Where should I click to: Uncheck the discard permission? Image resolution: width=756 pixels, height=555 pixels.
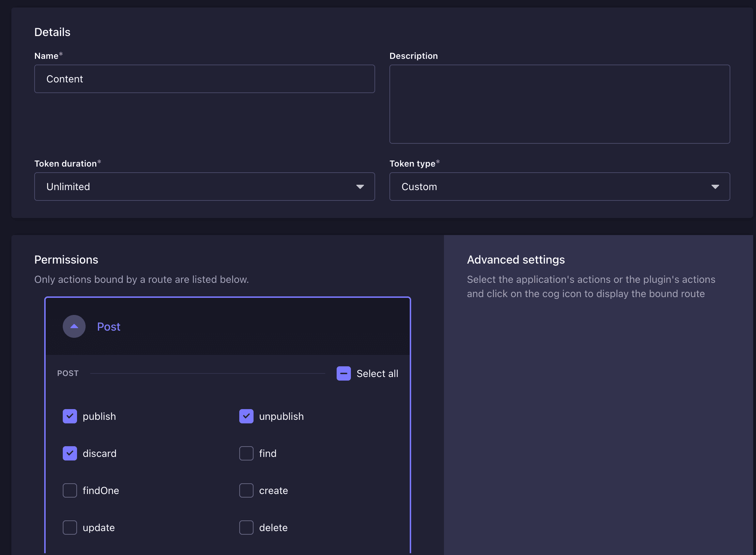[70, 453]
